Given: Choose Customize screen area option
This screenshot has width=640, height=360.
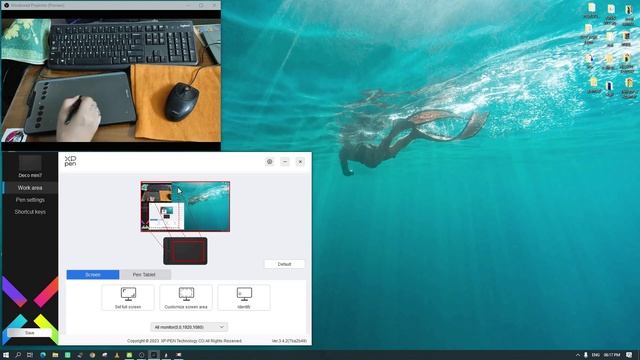Looking at the screenshot, I should (x=186, y=298).
